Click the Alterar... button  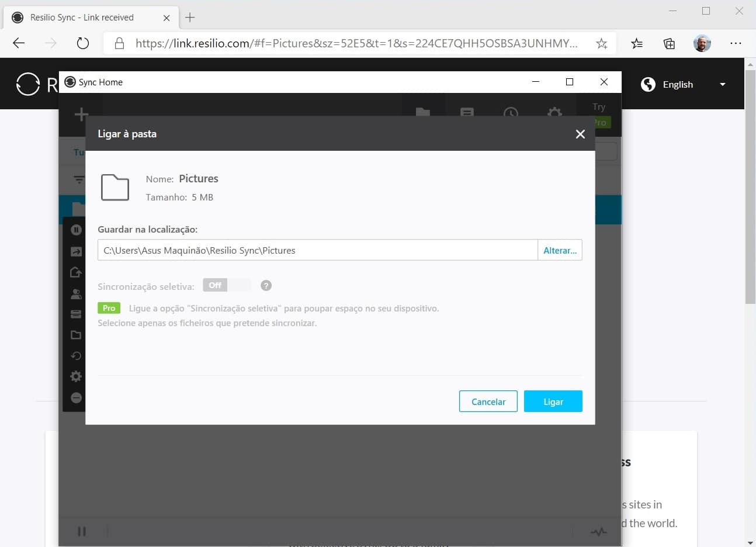[x=560, y=250]
